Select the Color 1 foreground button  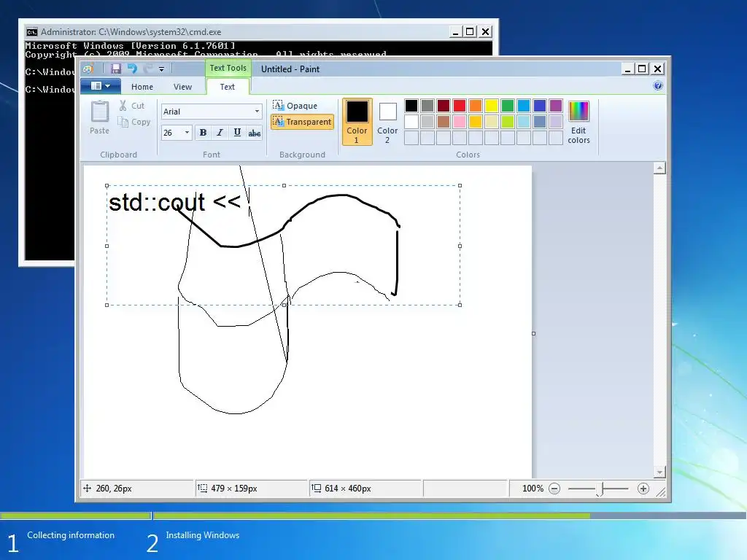tap(357, 122)
